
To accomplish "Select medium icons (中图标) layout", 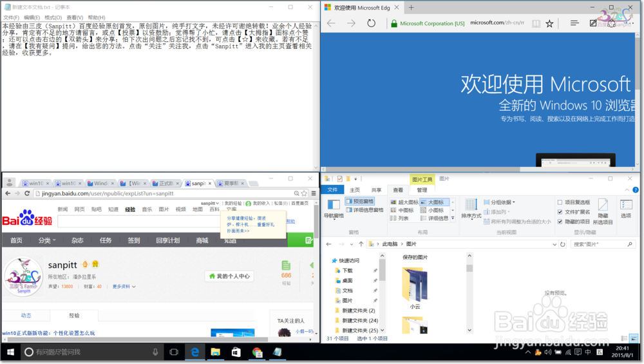I will coord(402,211).
